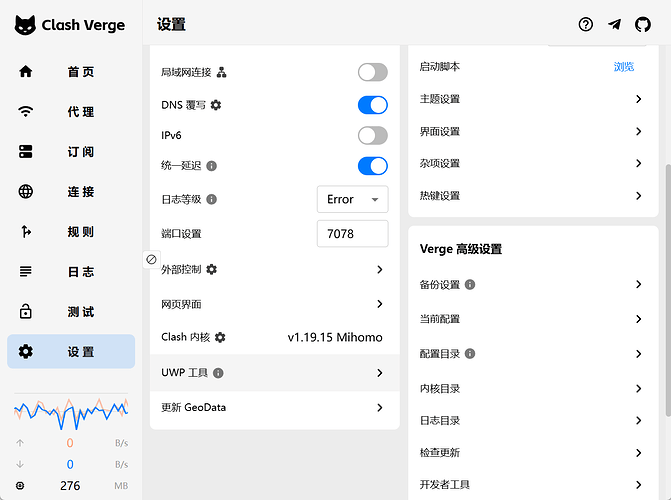Click the download arrow icon in traffic stats

click(x=20, y=464)
